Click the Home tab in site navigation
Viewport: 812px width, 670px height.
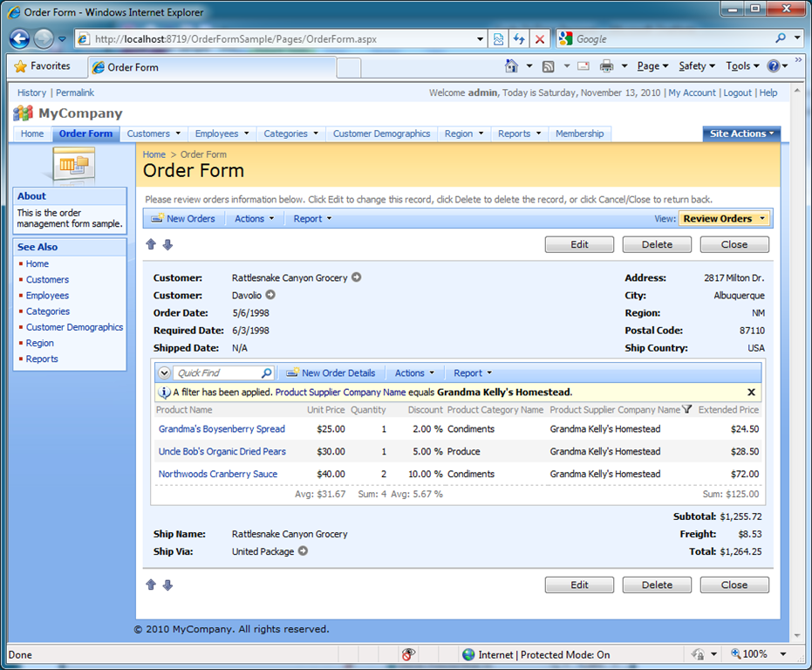32,133
